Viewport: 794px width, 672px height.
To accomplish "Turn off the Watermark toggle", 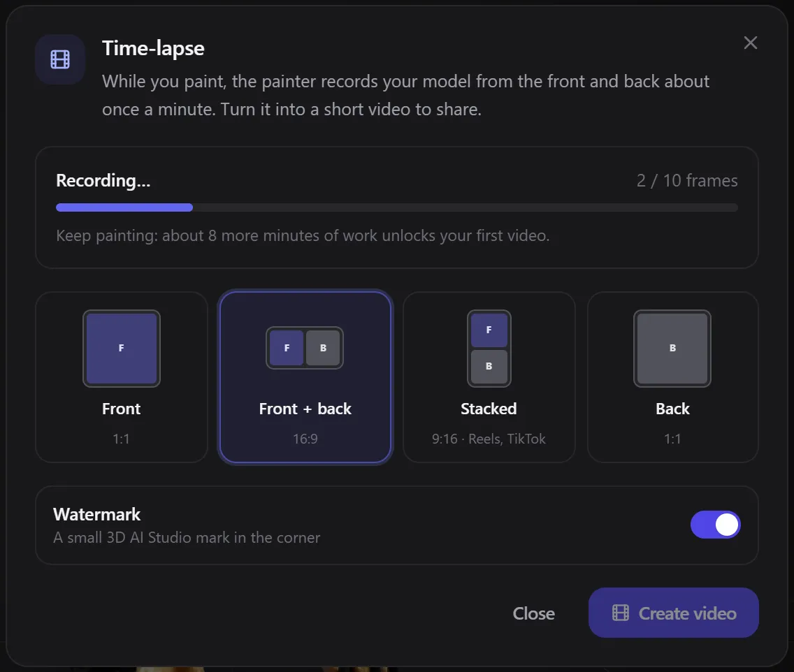I will tap(715, 525).
